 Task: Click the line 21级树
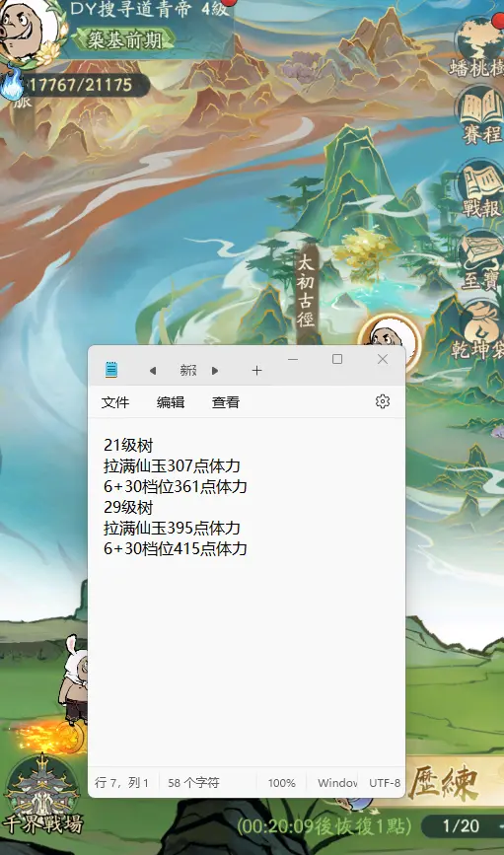(129, 446)
